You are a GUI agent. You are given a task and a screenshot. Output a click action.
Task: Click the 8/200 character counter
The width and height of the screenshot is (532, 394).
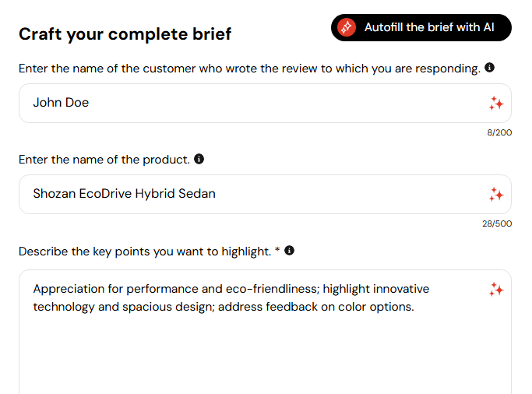pos(499,132)
